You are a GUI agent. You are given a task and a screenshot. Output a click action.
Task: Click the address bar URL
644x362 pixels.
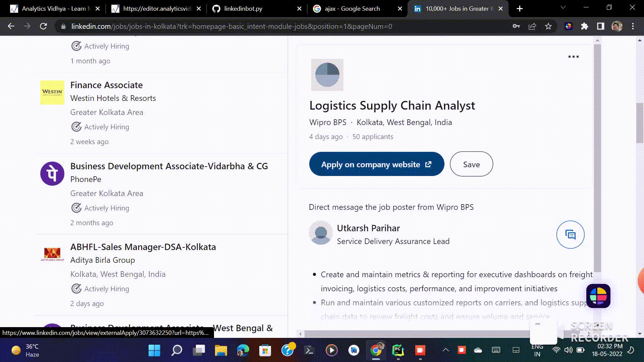(x=231, y=26)
